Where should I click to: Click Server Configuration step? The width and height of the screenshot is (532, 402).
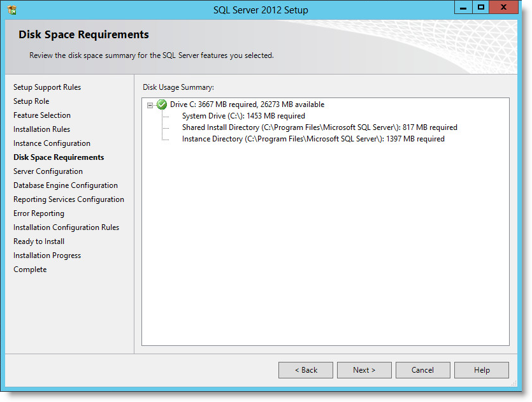click(48, 171)
